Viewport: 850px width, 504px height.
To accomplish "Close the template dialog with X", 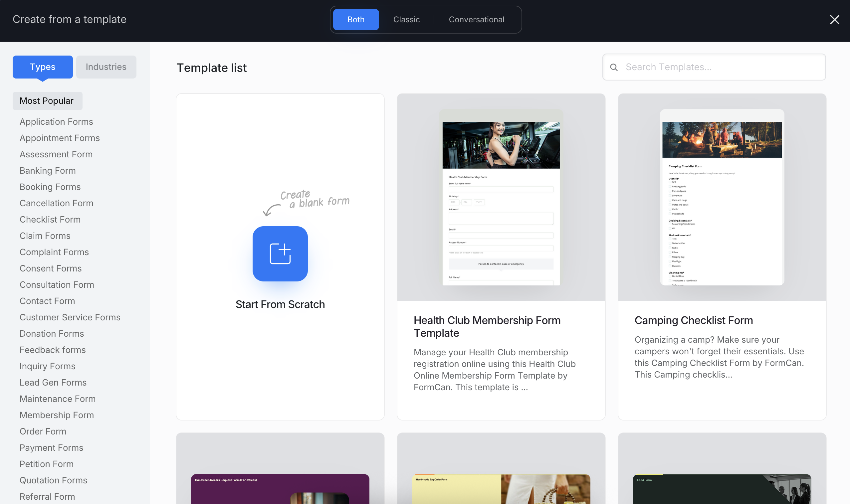I will click(x=834, y=20).
